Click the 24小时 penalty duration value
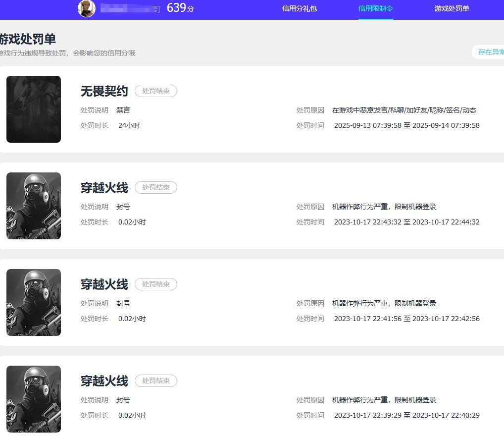504x438 pixels. coord(129,125)
